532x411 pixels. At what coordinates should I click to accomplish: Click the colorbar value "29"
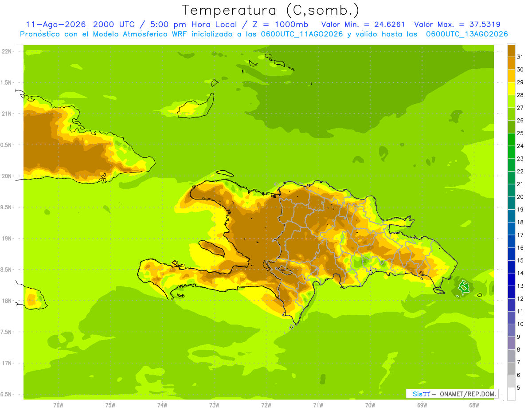click(x=520, y=82)
